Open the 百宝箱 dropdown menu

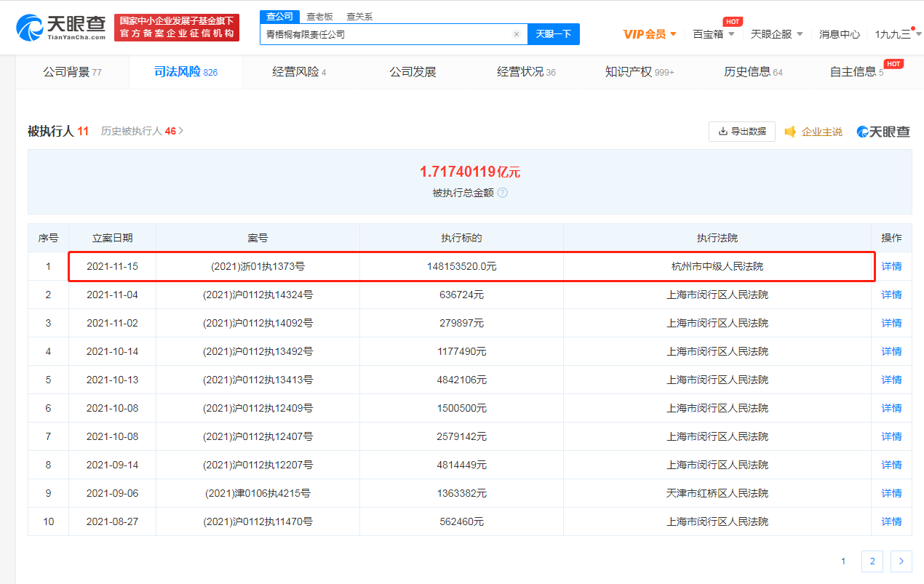[x=713, y=34]
